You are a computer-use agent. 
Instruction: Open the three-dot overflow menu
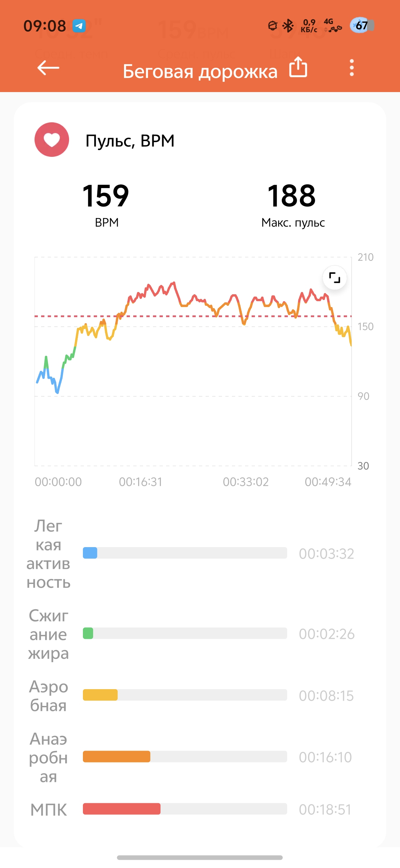(x=351, y=68)
